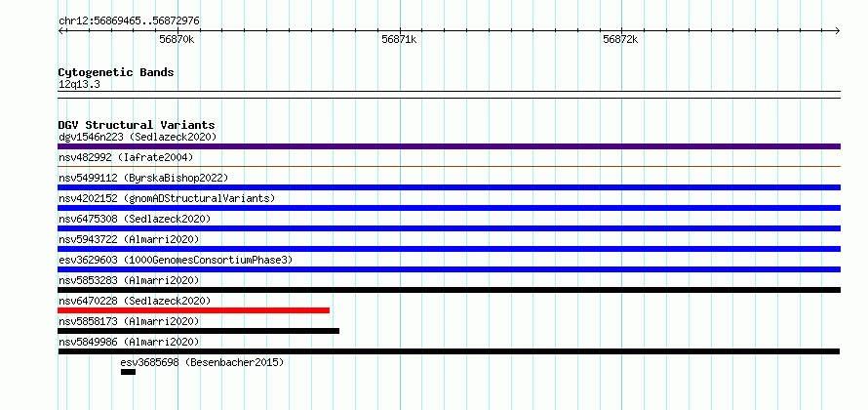
Task: Open the nsv4202152 gnomAD blue bar
Action: 449,208
